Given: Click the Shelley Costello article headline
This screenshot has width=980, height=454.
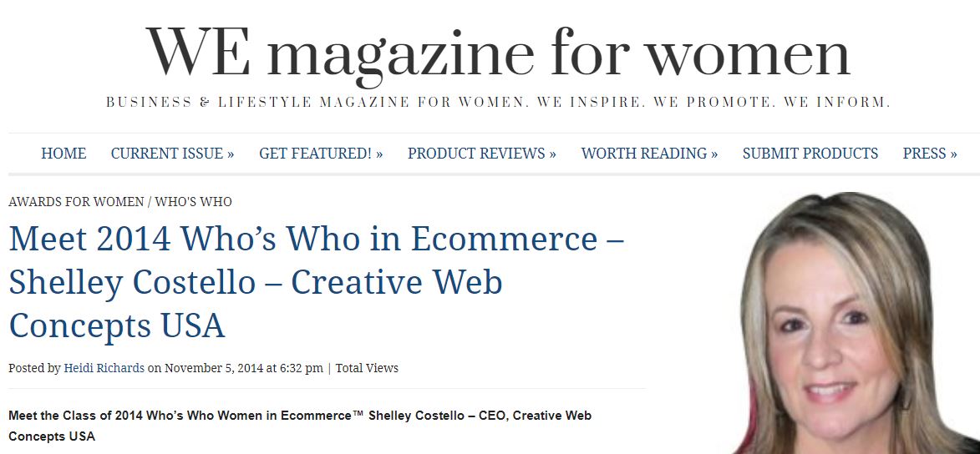Looking at the screenshot, I should tap(316, 282).
